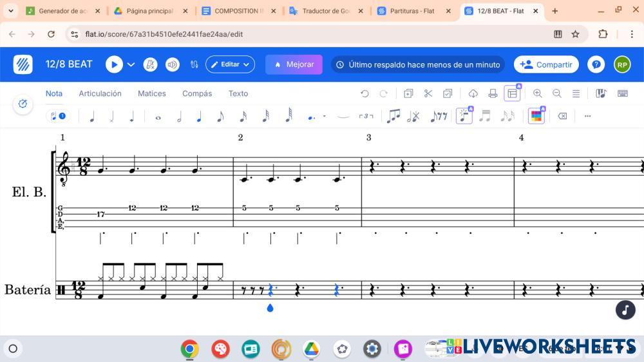644x362 pixels.
Task: Open the note color palette
Action: click(536, 117)
